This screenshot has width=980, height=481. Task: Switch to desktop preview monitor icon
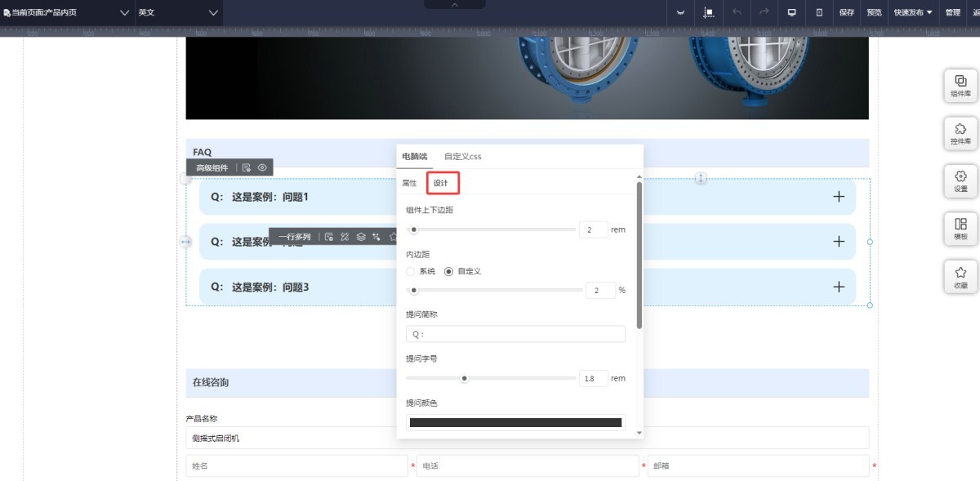click(x=791, y=12)
